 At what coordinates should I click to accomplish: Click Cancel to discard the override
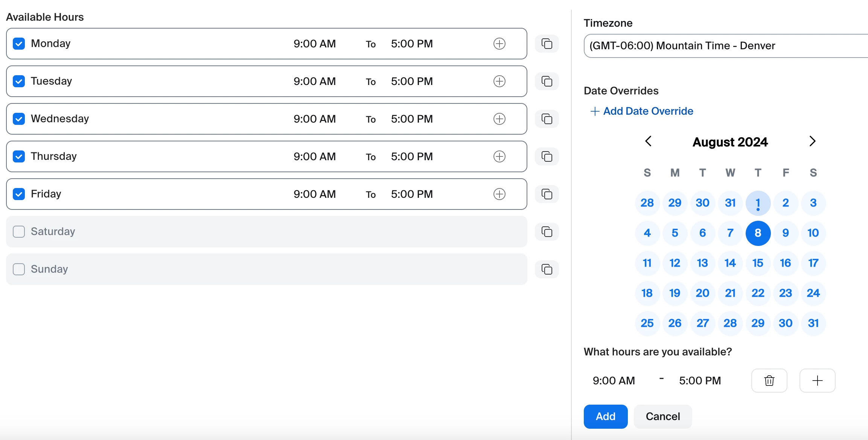point(662,416)
